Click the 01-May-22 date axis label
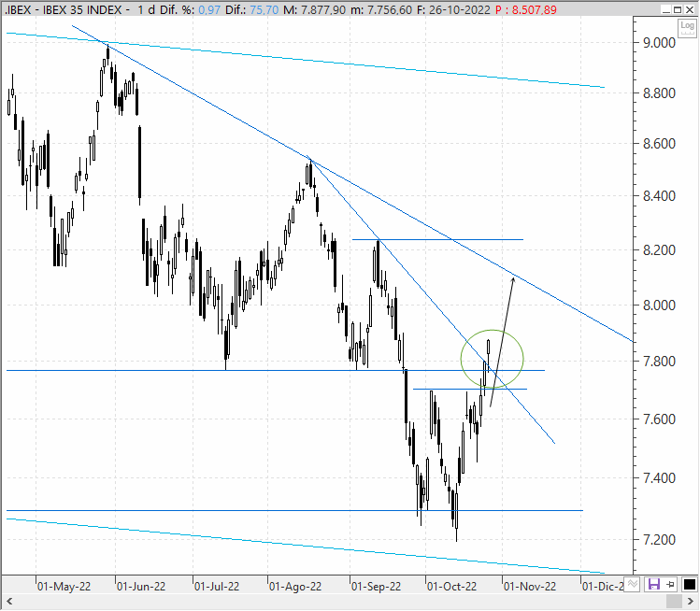 pyautogui.click(x=64, y=586)
